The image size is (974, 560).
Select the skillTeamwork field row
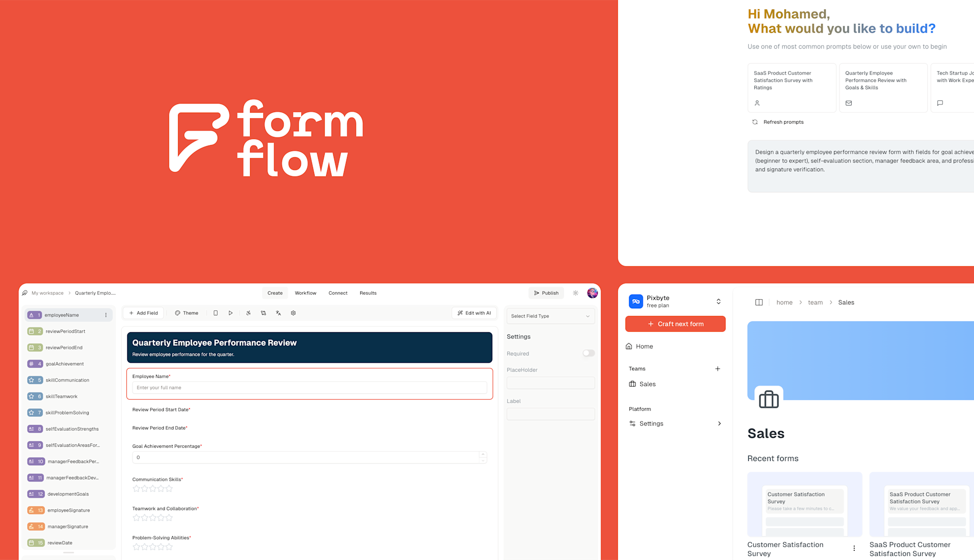tap(68, 396)
